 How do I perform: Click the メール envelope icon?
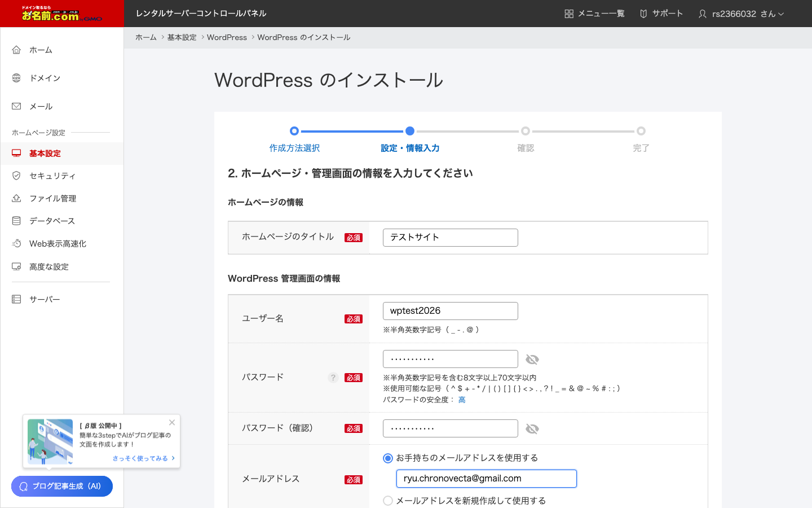coord(16,106)
